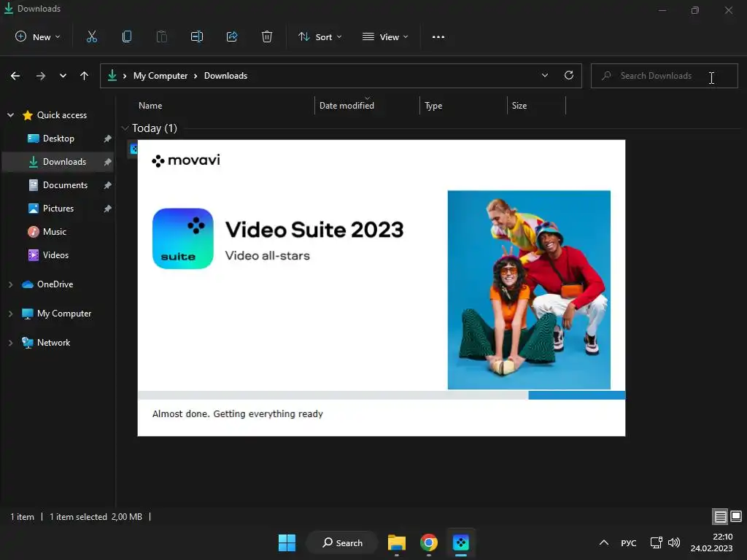This screenshot has width=747, height=560.
Task: Expand the Network tree node
Action: [x=10, y=343]
